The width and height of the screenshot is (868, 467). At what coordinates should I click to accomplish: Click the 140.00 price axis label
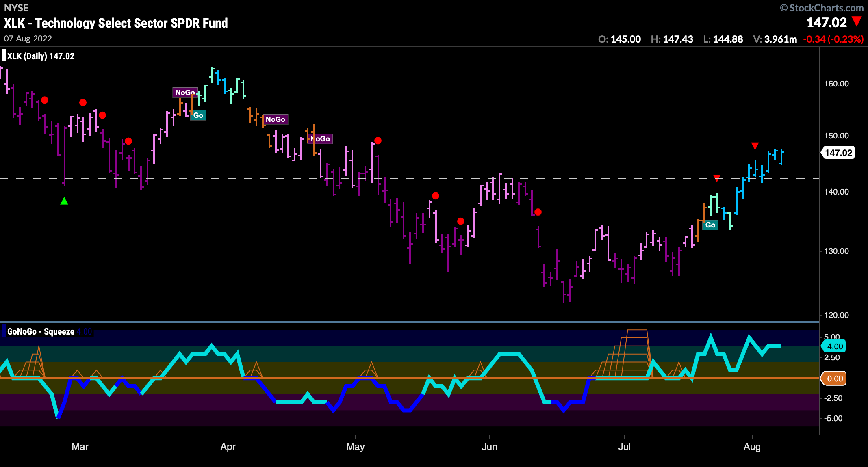coord(836,192)
